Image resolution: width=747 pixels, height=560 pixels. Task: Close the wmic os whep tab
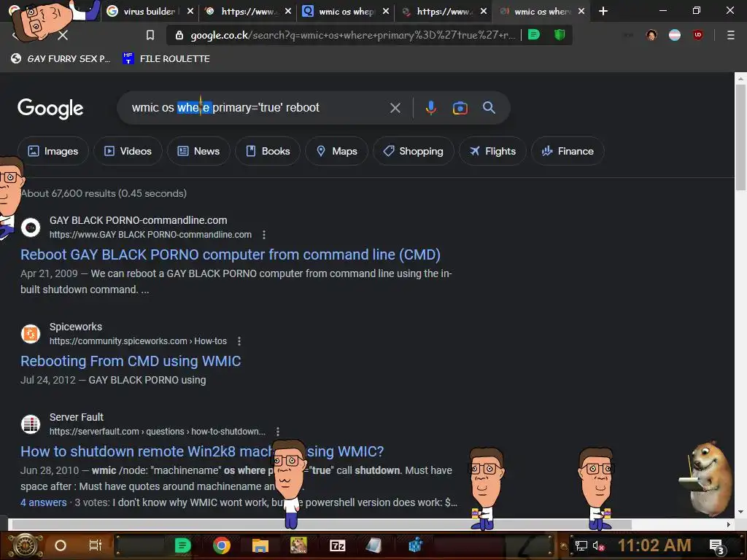(x=385, y=11)
